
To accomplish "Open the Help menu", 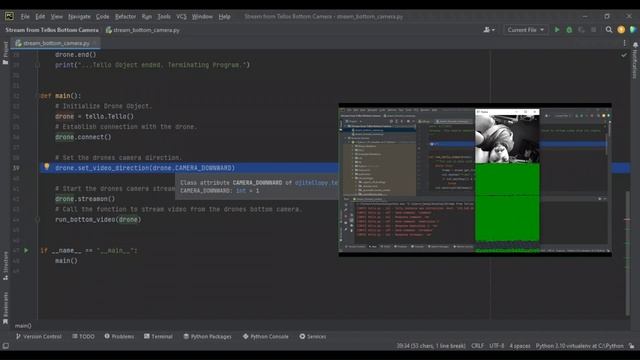I will coord(224,17).
